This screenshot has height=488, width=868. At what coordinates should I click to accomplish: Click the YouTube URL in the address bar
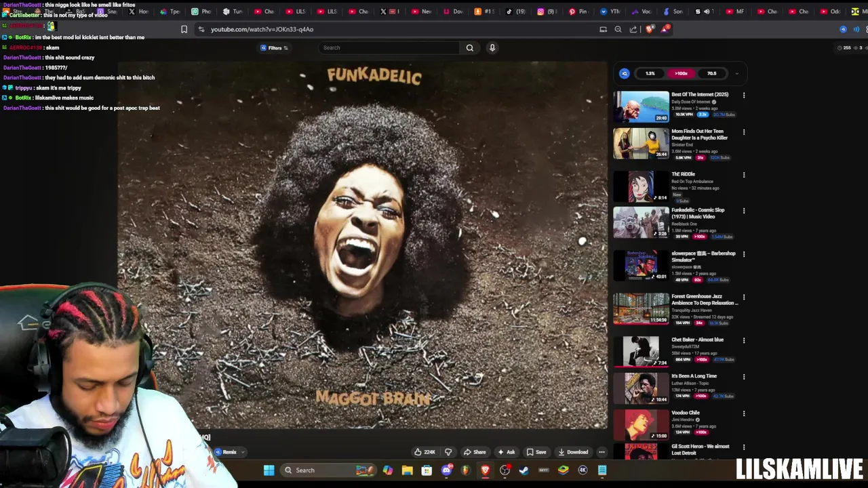coord(262,29)
